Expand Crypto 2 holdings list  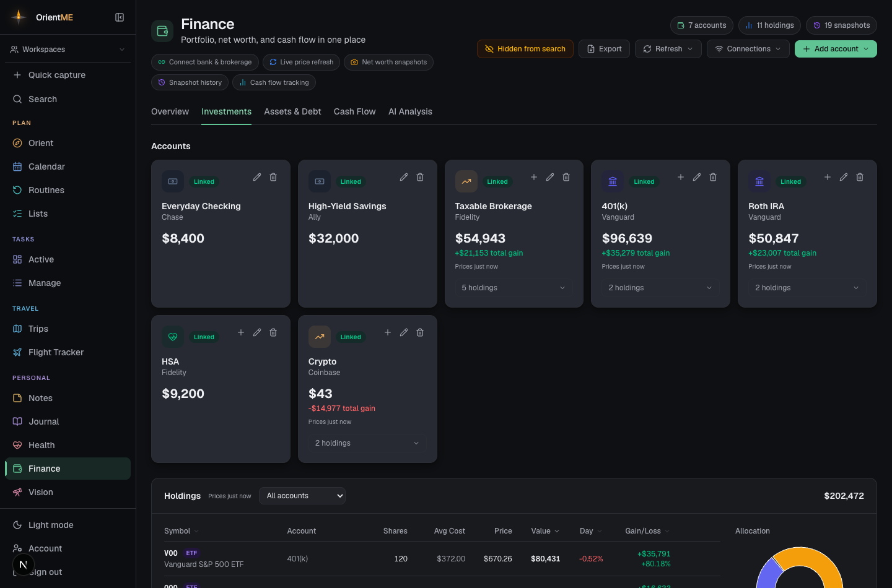(x=367, y=443)
